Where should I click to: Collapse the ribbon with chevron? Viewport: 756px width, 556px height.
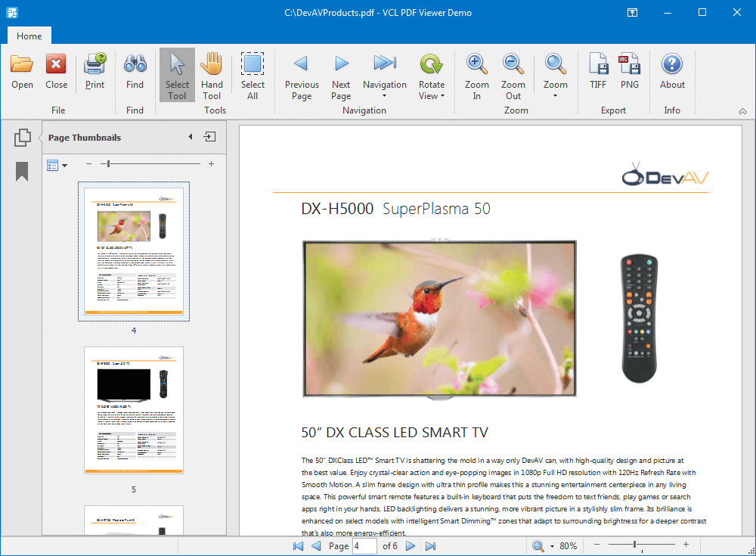point(742,111)
